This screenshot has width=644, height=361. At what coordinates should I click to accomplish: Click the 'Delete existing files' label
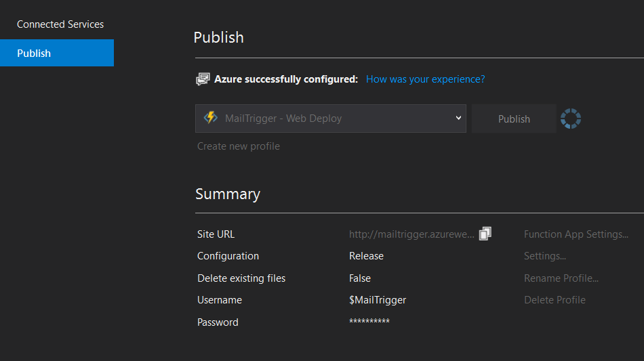coord(241,278)
